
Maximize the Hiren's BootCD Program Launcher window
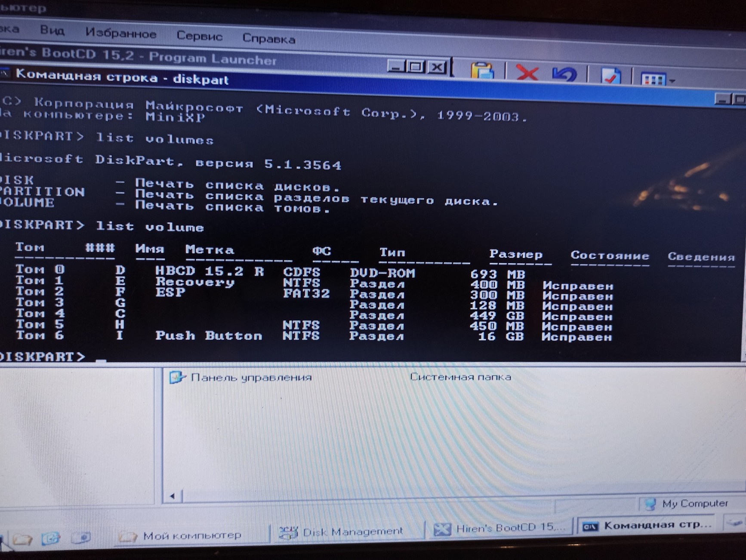[416, 67]
